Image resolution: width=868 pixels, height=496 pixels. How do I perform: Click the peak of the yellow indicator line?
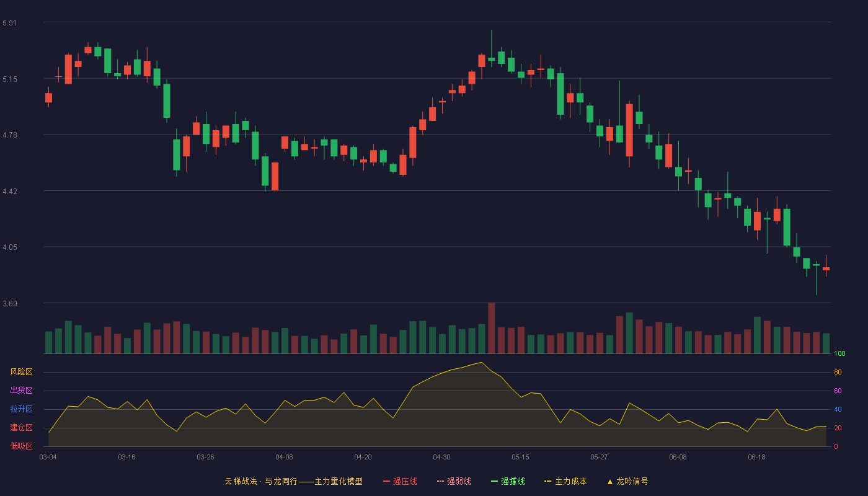point(482,362)
